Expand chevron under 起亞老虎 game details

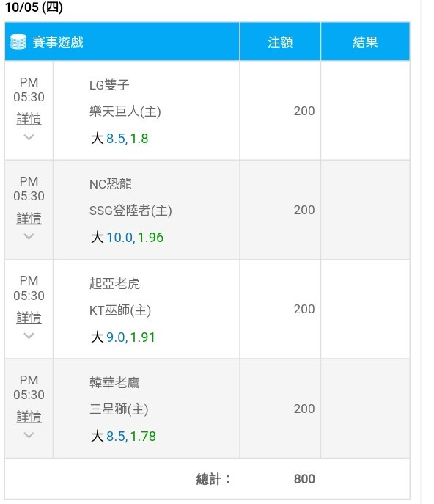(29, 336)
